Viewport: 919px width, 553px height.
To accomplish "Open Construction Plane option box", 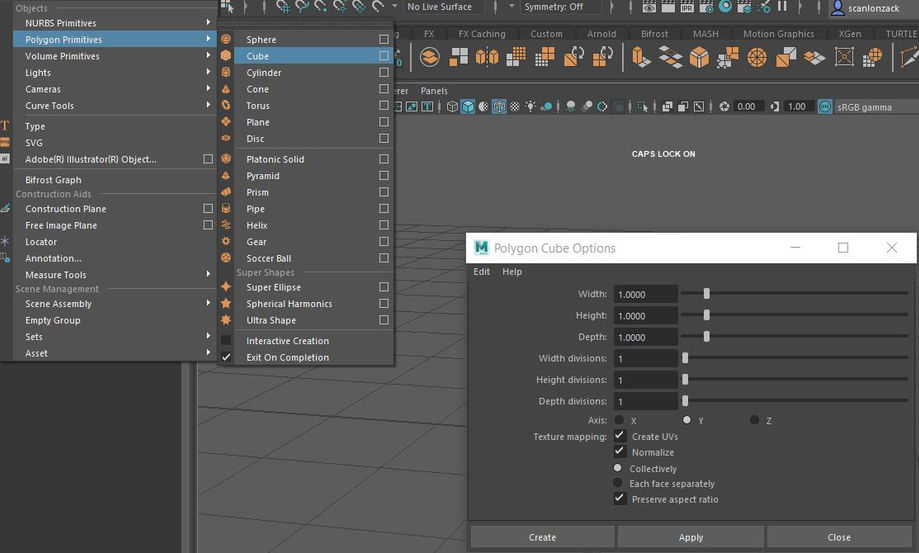I will tap(208, 209).
